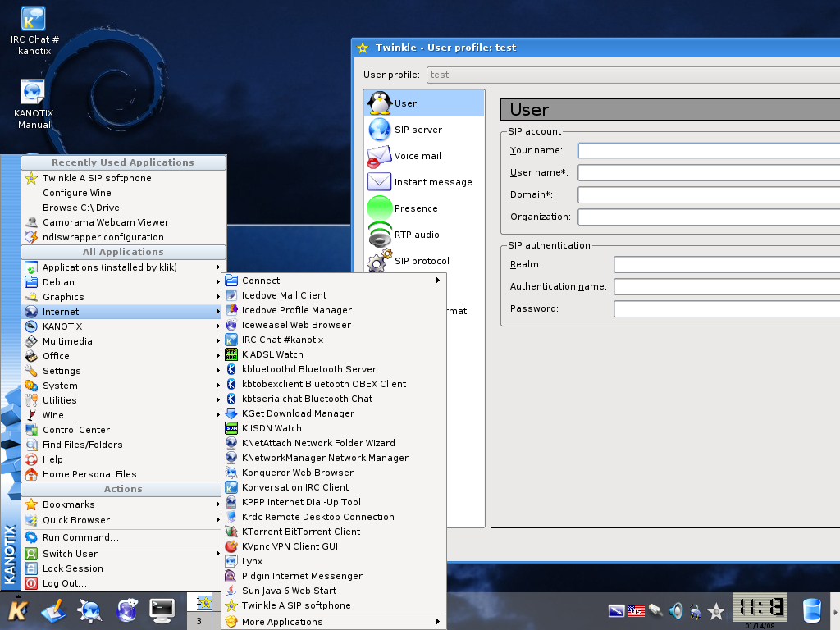The width and height of the screenshot is (840, 630).
Task: Click the speaker volume tray icon
Action: tap(676, 610)
